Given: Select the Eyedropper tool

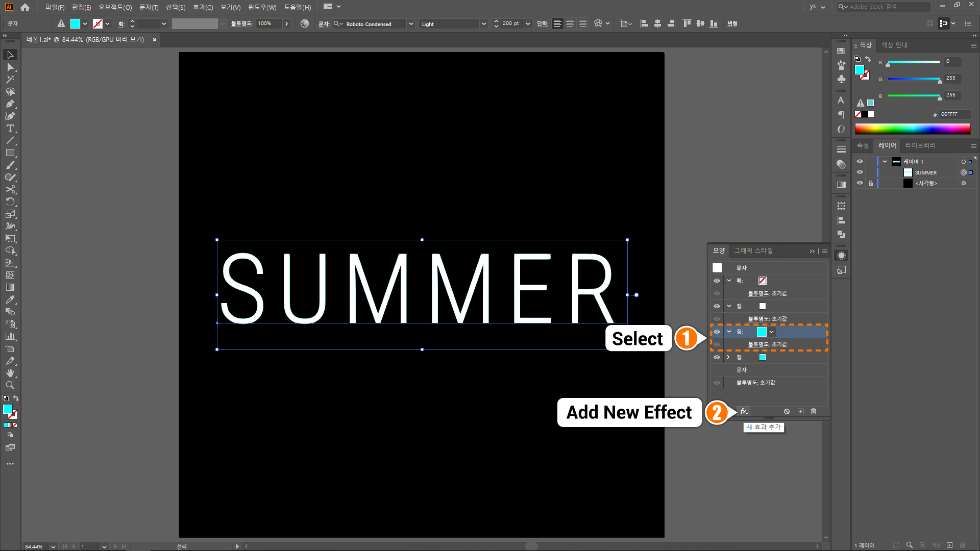Looking at the screenshot, I should pyautogui.click(x=10, y=300).
